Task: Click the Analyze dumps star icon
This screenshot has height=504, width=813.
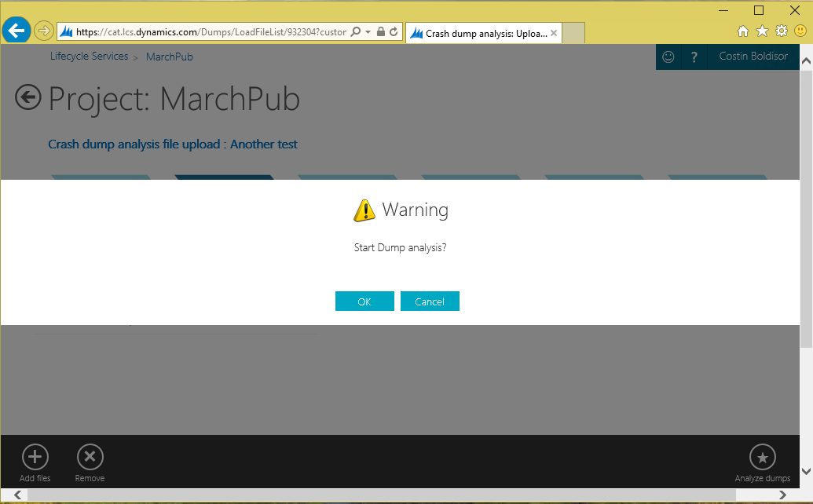Action: (x=762, y=457)
